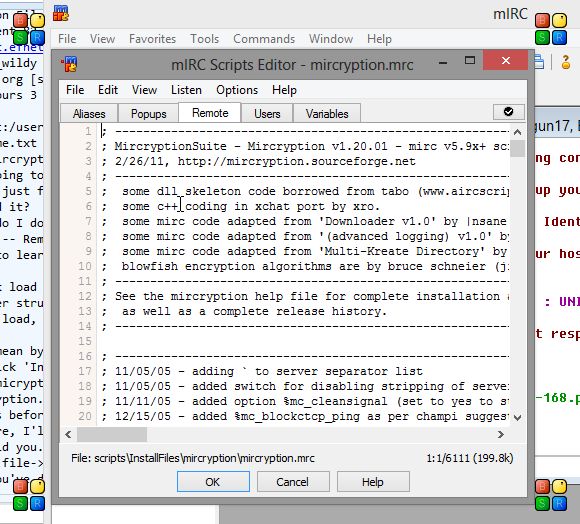Click the file path in the status bar

[193, 459]
